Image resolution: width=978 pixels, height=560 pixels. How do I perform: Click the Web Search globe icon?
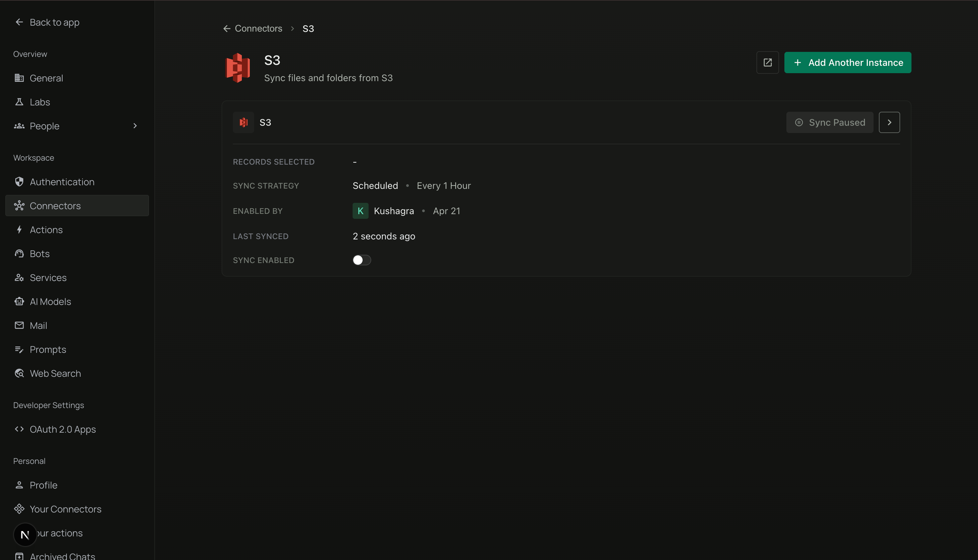19,373
